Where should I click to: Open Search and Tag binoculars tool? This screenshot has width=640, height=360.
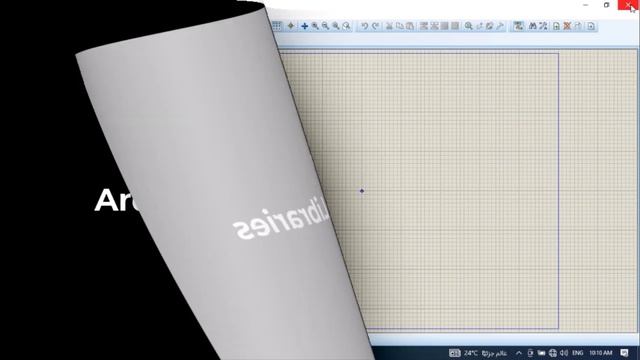click(x=532, y=26)
